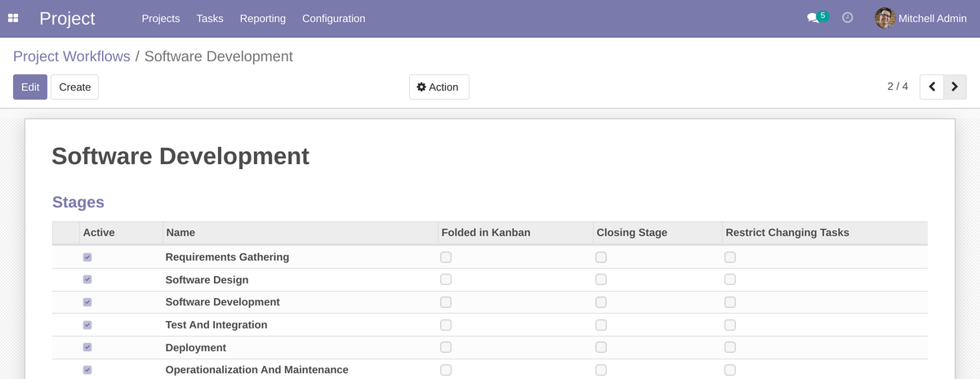
Task: Tick Restrict Changing Tasks for Test And Integration
Action: pos(730,325)
